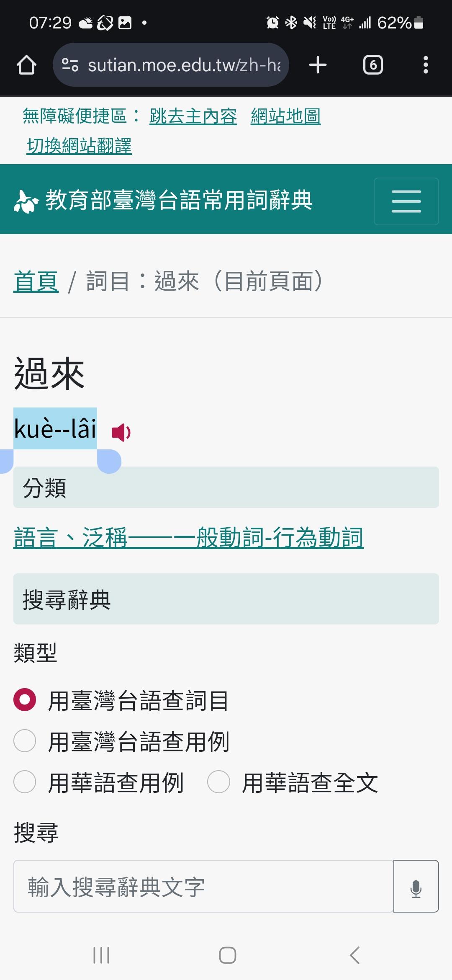Select 用華語查全文 radio option

[x=219, y=781]
